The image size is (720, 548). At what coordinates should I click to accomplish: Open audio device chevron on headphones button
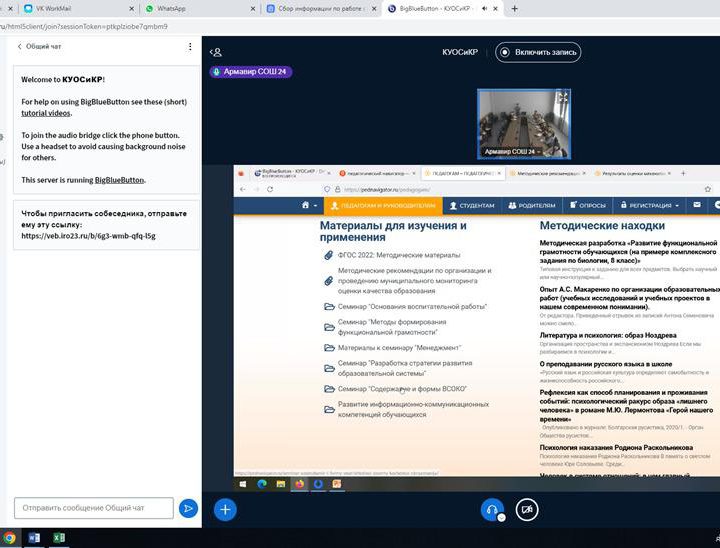tap(501, 517)
